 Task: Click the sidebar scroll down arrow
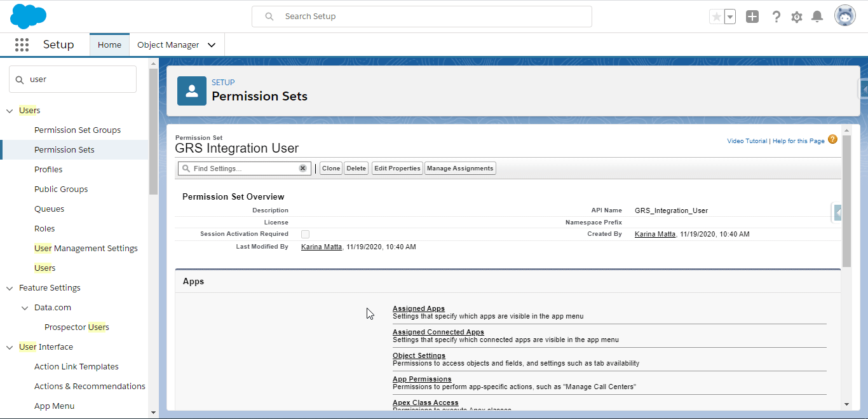coord(153,412)
